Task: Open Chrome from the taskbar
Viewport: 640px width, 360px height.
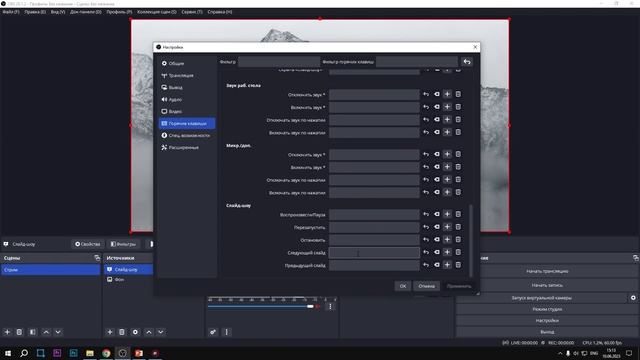Action: coord(106,353)
